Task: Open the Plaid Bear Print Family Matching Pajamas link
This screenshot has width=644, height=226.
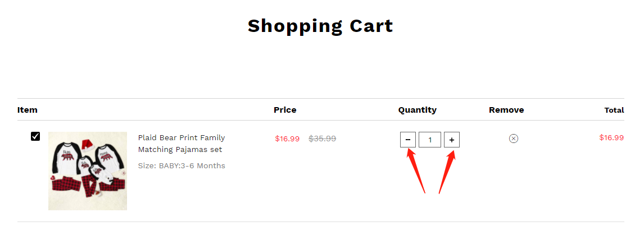Action: [182, 144]
